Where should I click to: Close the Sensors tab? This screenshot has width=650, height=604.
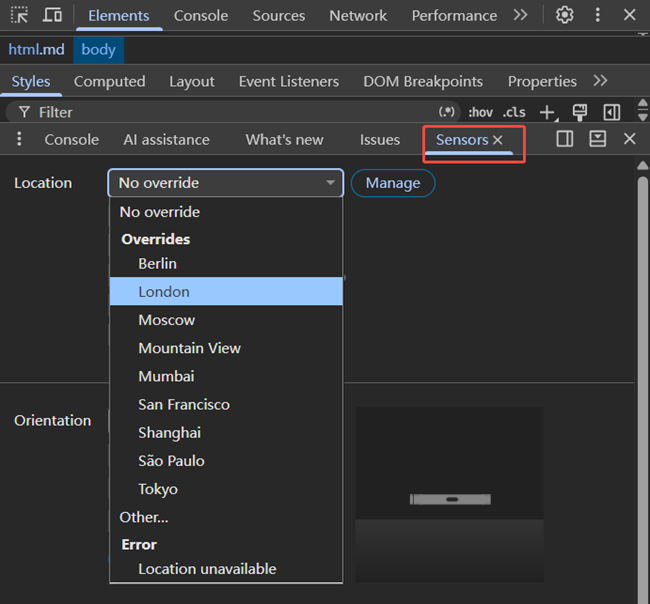pyautogui.click(x=497, y=140)
